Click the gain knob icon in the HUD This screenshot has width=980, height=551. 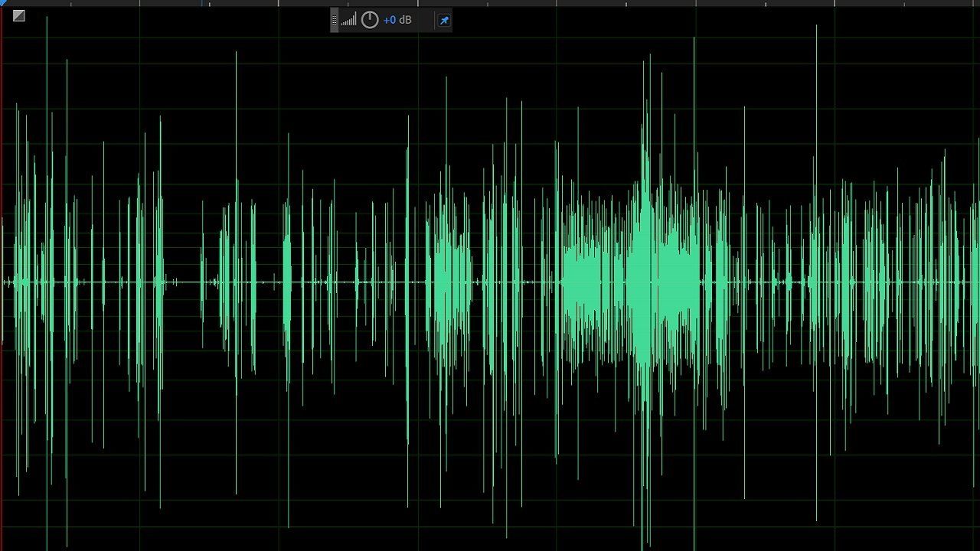(369, 20)
